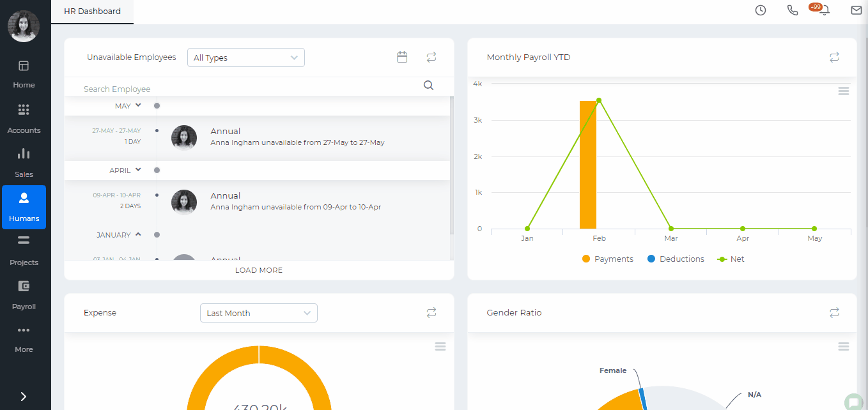868x410 pixels.
Task: Open the mail envelope icon
Action: coord(856,10)
